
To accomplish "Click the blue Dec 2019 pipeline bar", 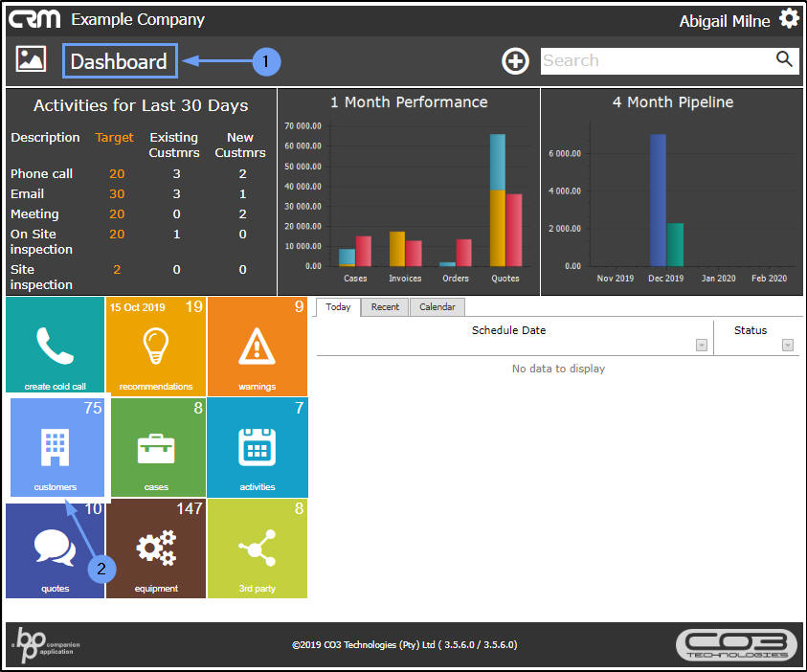I will tap(658, 200).
